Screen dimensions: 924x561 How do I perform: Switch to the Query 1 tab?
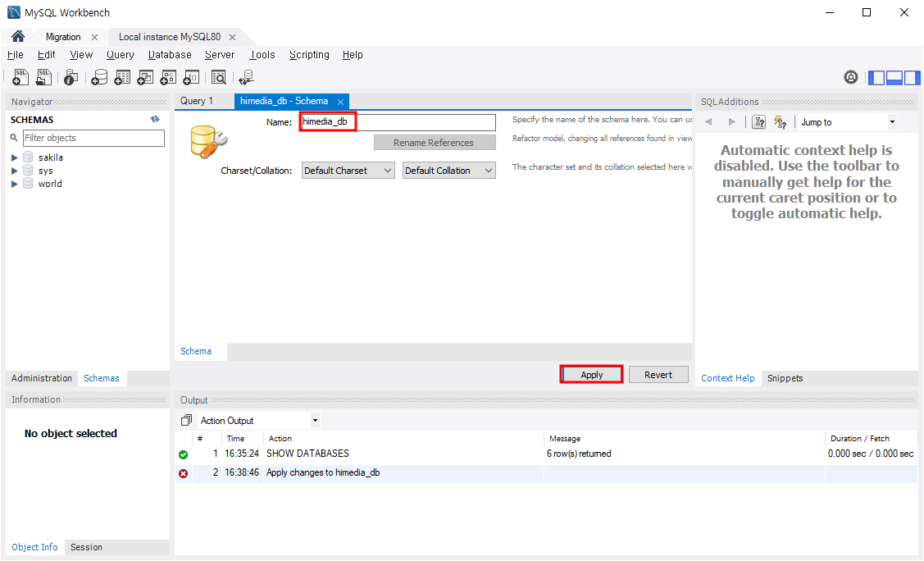point(197,101)
